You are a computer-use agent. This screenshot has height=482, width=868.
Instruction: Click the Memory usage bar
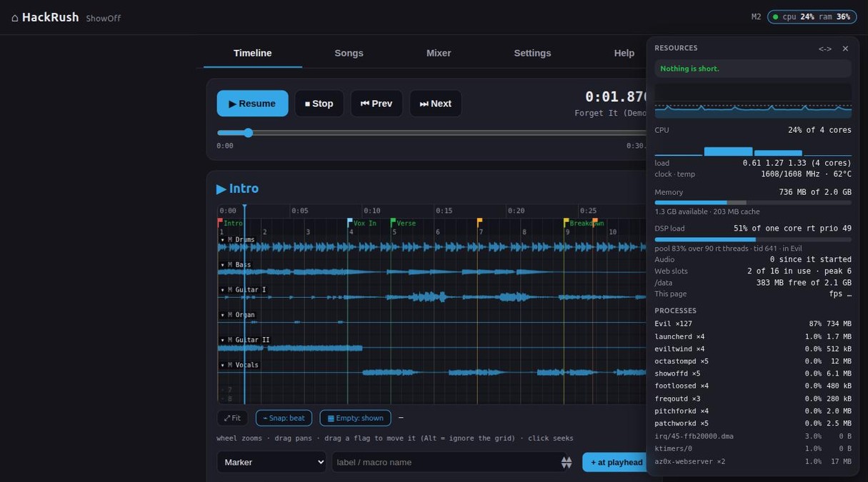pos(753,203)
